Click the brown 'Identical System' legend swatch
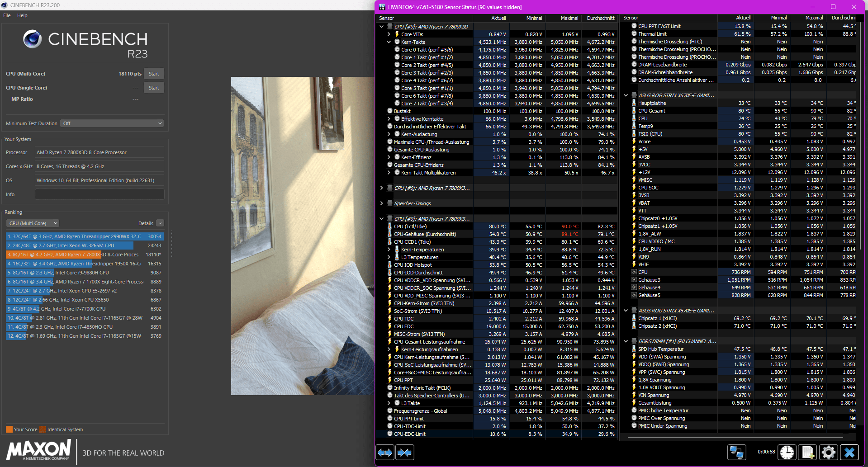 [x=43, y=429]
